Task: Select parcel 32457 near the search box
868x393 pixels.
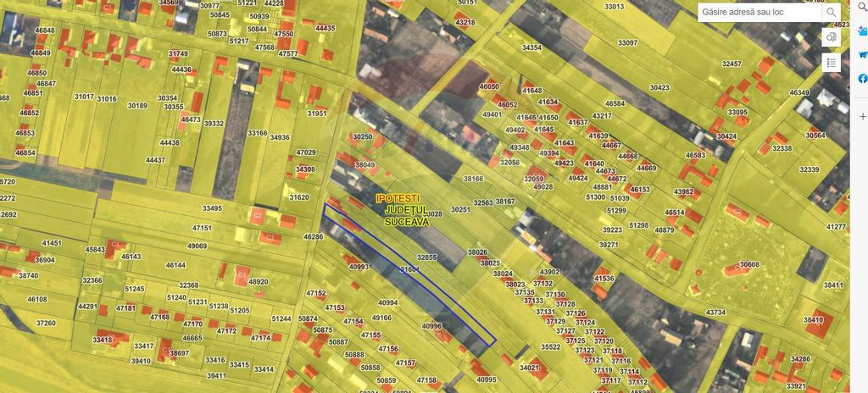Action: point(731,64)
